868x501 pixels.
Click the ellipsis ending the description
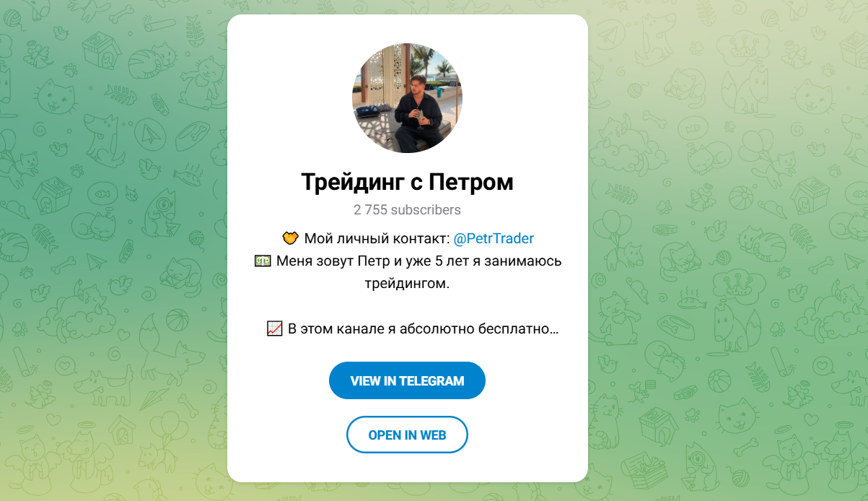coord(554,330)
